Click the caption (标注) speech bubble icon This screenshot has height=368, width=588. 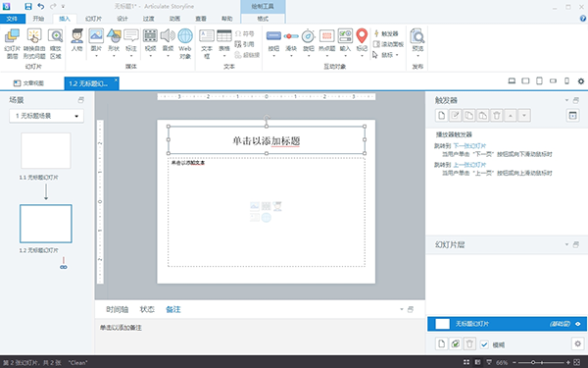coord(131,35)
